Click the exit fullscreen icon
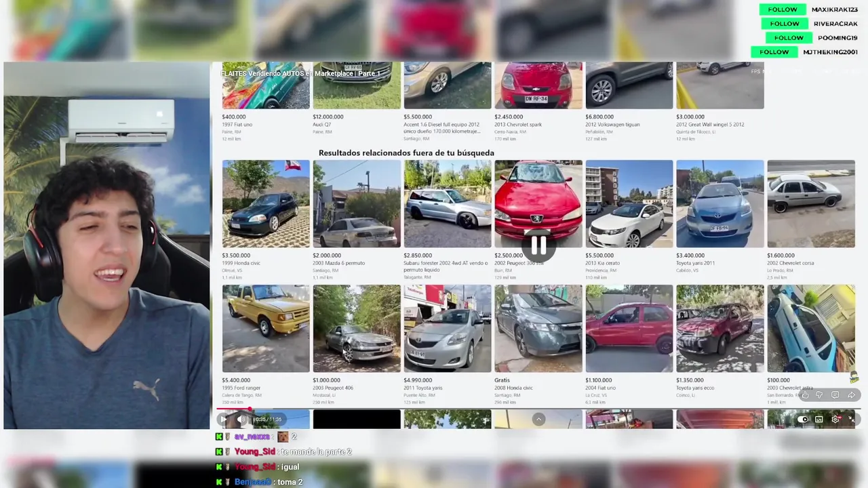The width and height of the screenshot is (868, 488). point(852,420)
